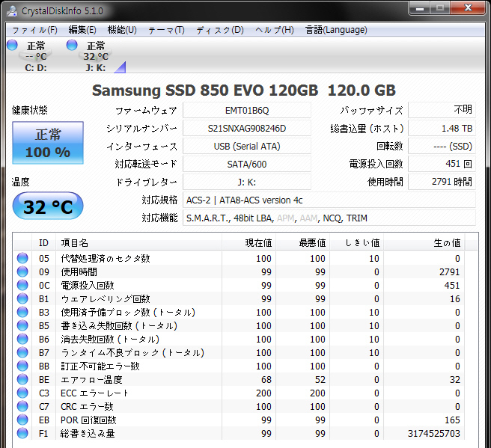Click the firmware field EMT01B6Q
This screenshot has height=448, width=491.
click(247, 111)
